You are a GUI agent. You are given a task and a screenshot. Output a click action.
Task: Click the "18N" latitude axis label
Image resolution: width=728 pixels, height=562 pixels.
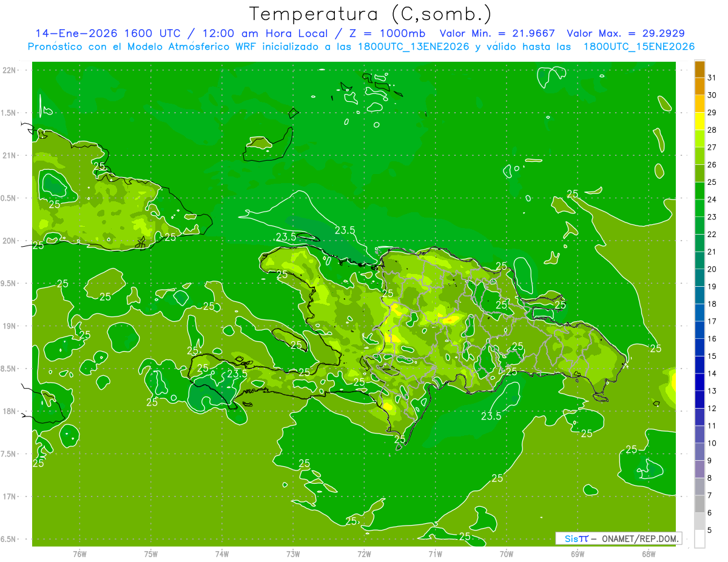tap(10, 411)
